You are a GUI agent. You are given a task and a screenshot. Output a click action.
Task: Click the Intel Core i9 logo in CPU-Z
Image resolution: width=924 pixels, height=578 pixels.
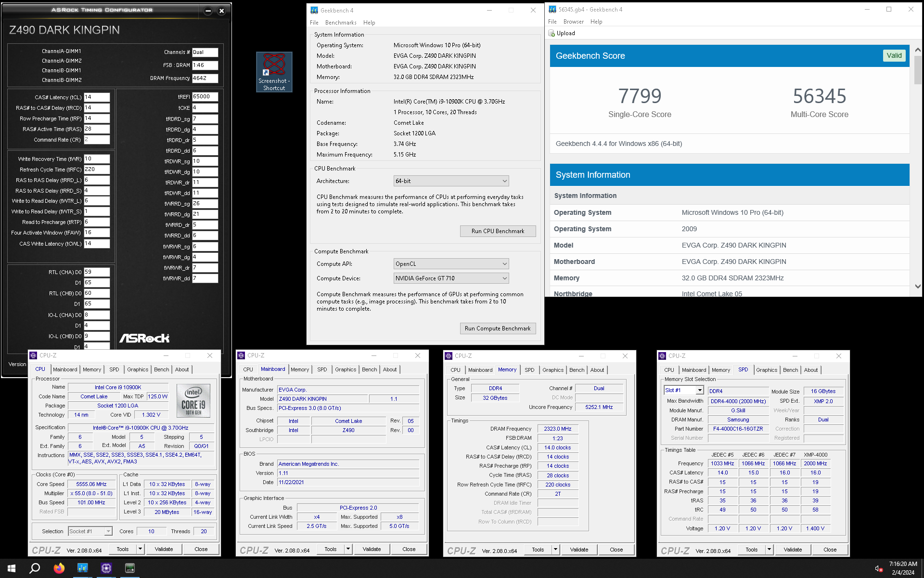point(193,400)
